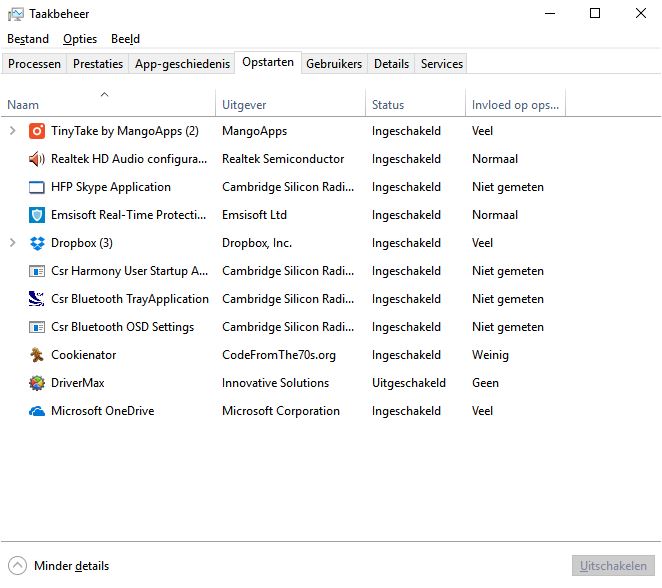662x588 pixels.
Task: Click the TinyTake by MangoApps icon
Action: pos(37,131)
